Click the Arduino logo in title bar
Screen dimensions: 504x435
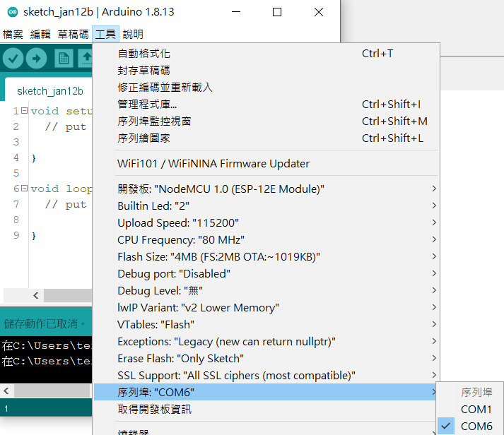tap(12, 12)
